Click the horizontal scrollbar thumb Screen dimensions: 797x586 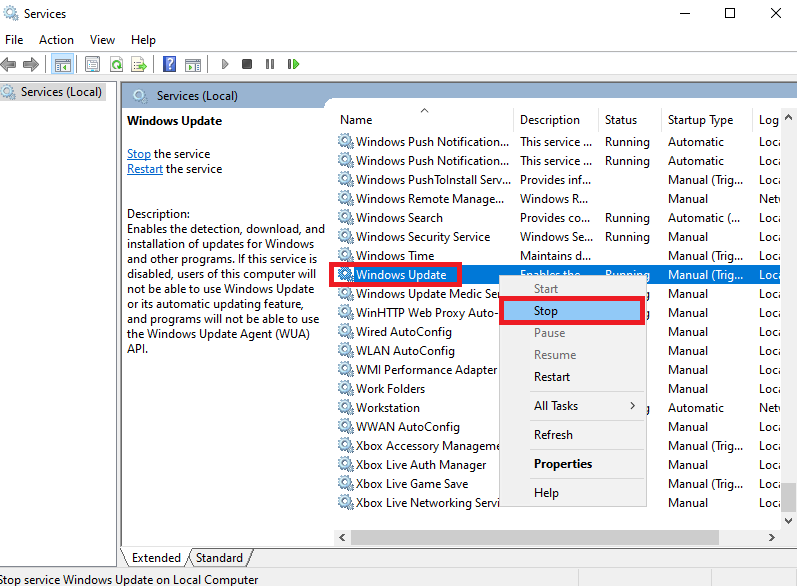coord(535,537)
